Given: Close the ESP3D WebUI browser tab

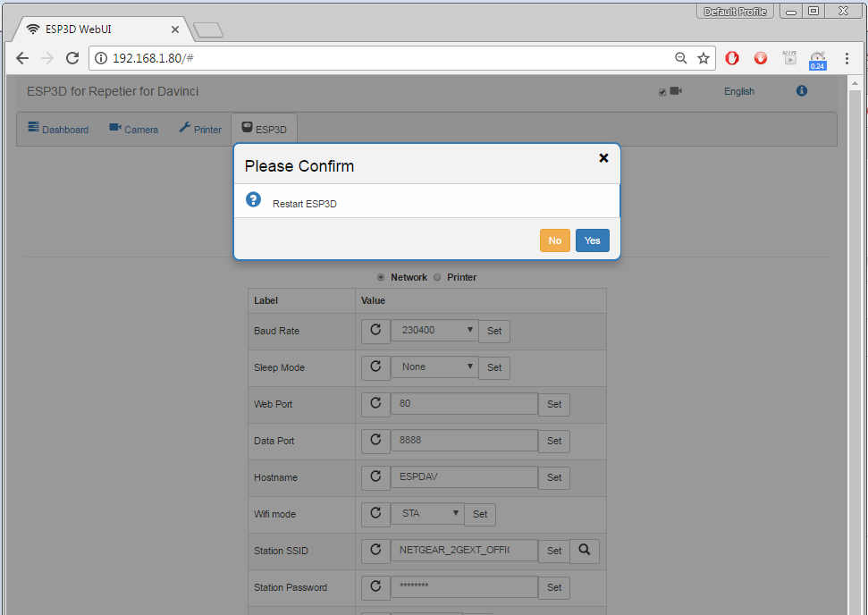Looking at the screenshot, I should [175, 29].
